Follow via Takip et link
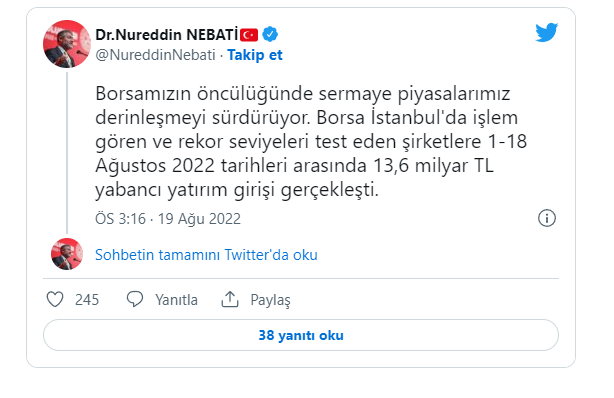 (x=255, y=55)
